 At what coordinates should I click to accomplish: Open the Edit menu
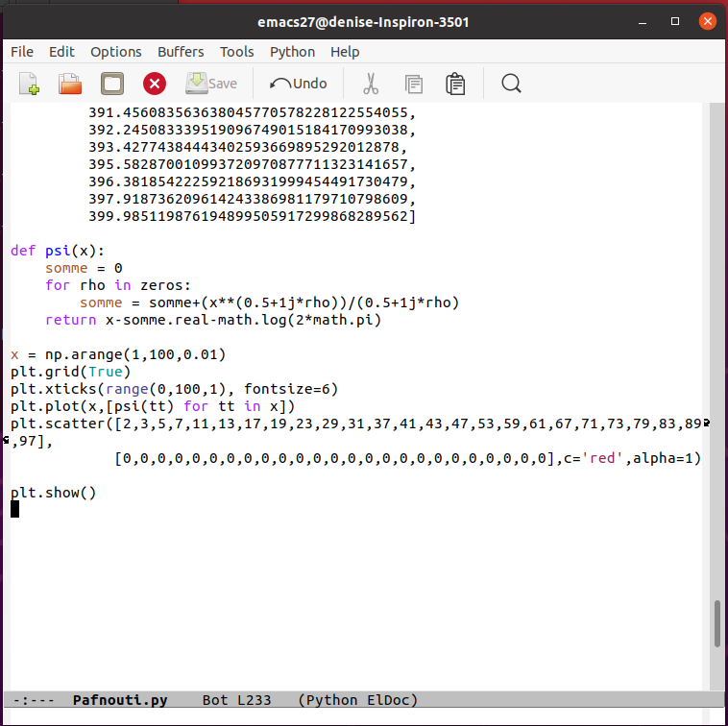pyautogui.click(x=61, y=52)
